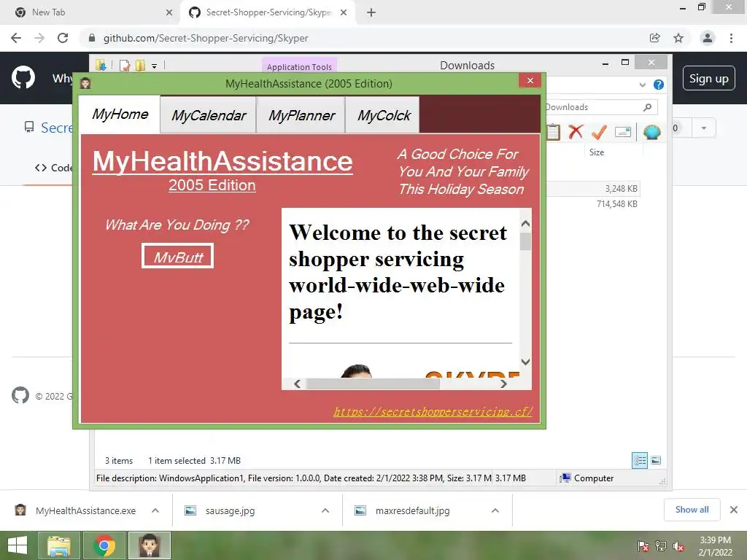Click the lock site information icon
This screenshot has height=560, width=747.
click(92, 38)
